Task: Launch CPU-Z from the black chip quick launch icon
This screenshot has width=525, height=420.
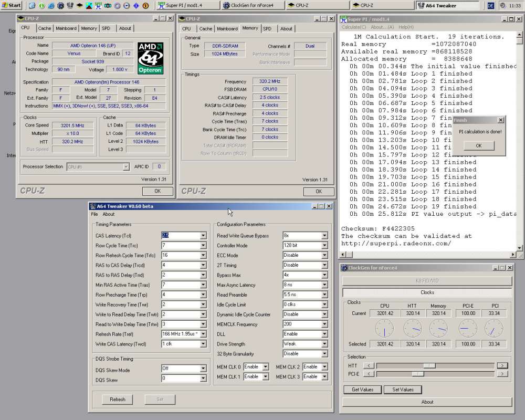Action: (x=80, y=5)
